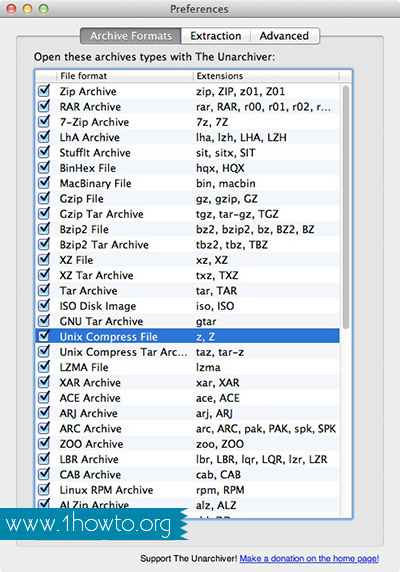400x572 pixels.
Task: Click the 'ace, ACE' extensions cell
Action: click(x=218, y=398)
